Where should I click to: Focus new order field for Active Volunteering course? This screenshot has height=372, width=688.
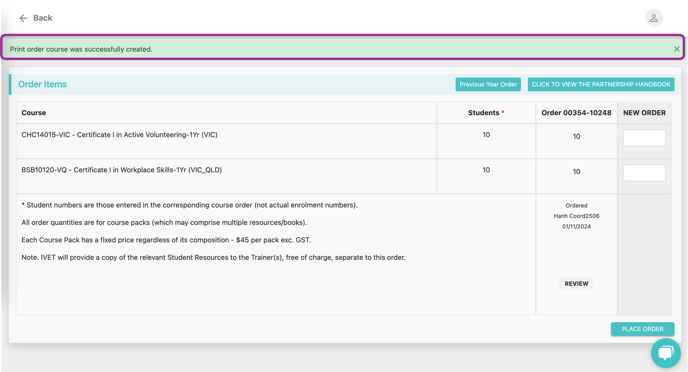click(644, 137)
